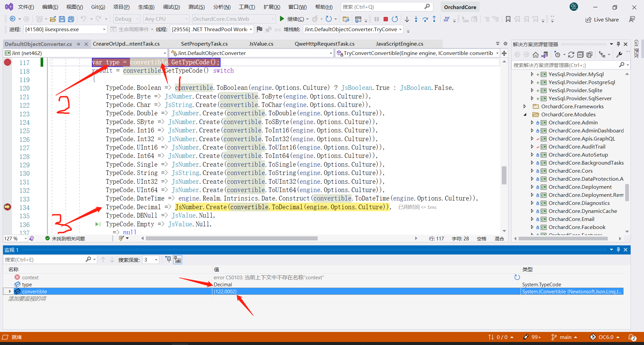The image size is (644, 345).
Task: Collapse all nodes in Solution Explorer
Action: coord(580,54)
